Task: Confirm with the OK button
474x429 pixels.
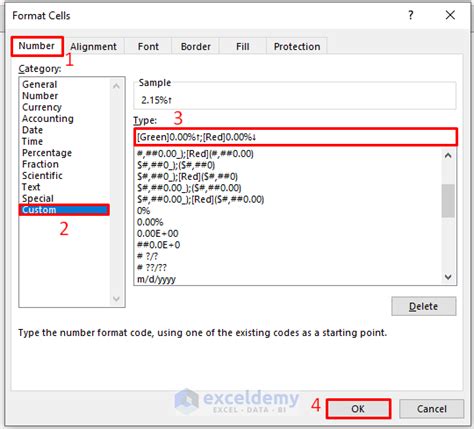Action: click(x=358, y=409)
